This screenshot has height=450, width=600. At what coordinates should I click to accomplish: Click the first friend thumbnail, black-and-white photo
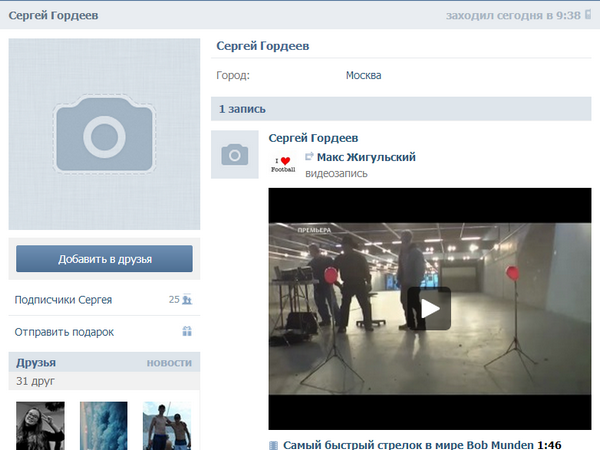pos(40,426)
